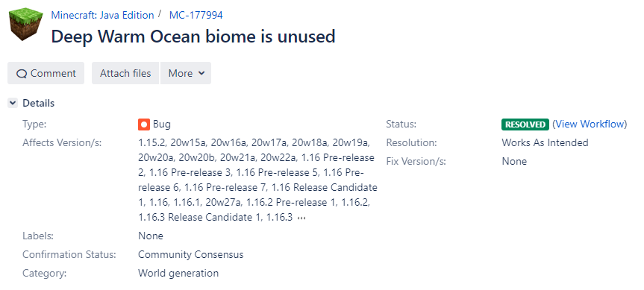Click the issue title Deep Warm Ocean biome
Viewport: 644px width, 290px height.
coord(193,37)
